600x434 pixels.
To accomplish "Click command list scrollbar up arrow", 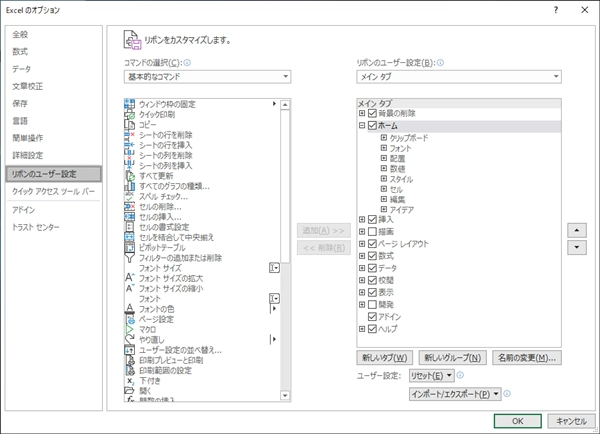I will 285,104.
